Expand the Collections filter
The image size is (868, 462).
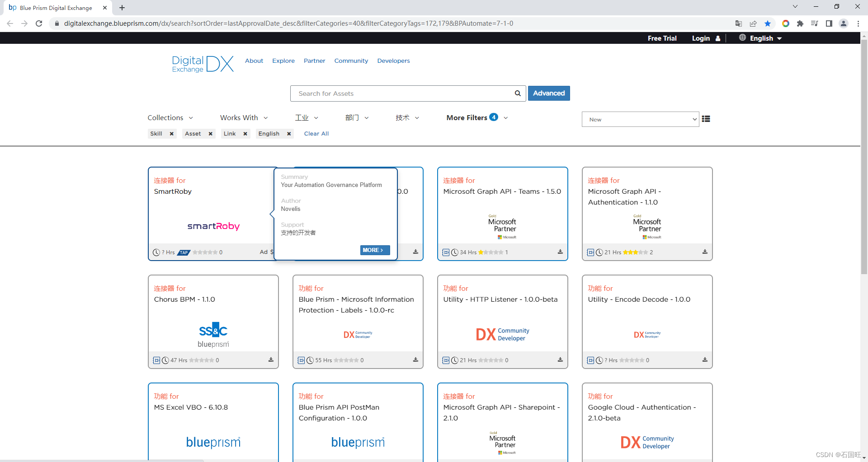point(170,118)
